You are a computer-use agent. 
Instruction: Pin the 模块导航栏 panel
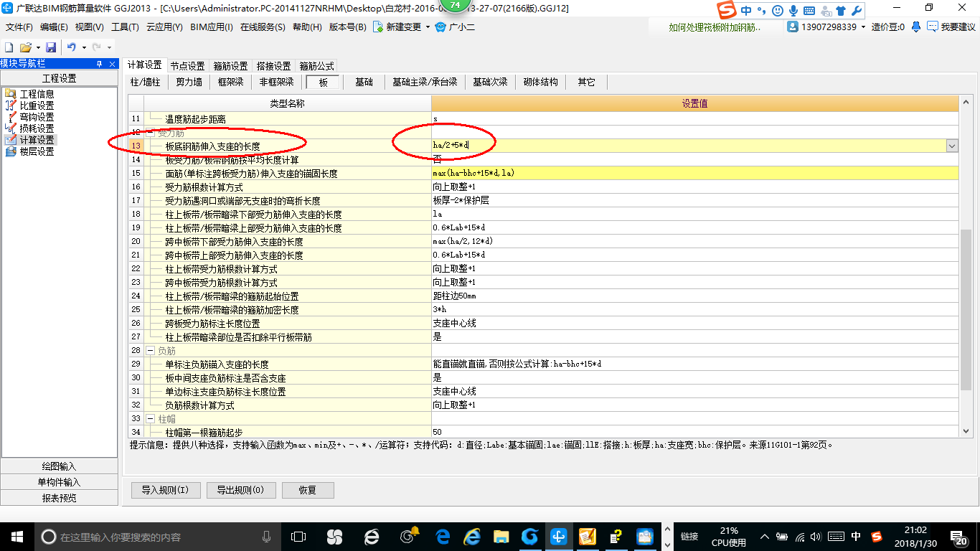[99, 64]
